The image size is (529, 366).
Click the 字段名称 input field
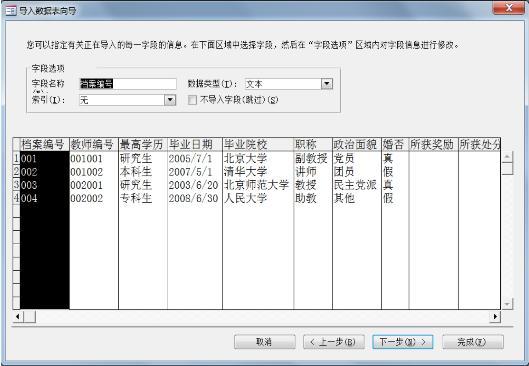128,84
